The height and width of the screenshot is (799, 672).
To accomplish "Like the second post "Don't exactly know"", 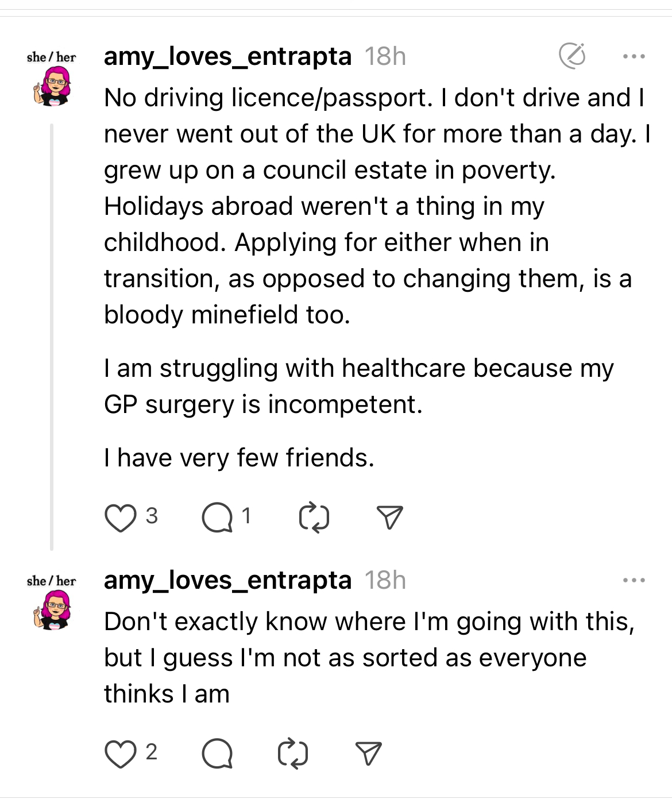I will coord(121,754).
